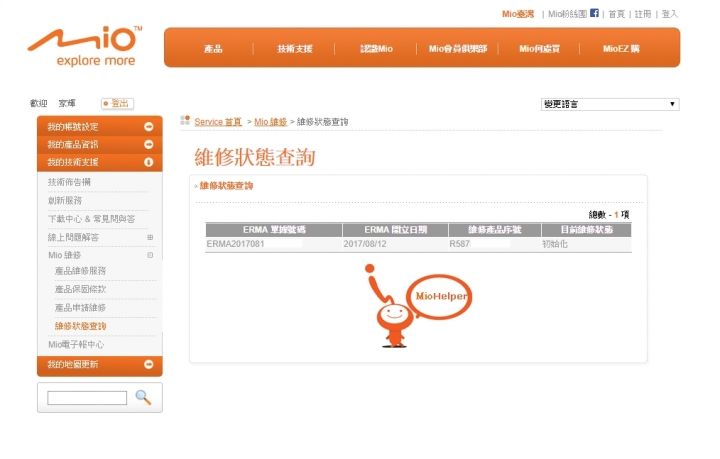Screen dimensions: 720x459
Task: Click the magnifying glass search icon
Action: pos(143,397)
